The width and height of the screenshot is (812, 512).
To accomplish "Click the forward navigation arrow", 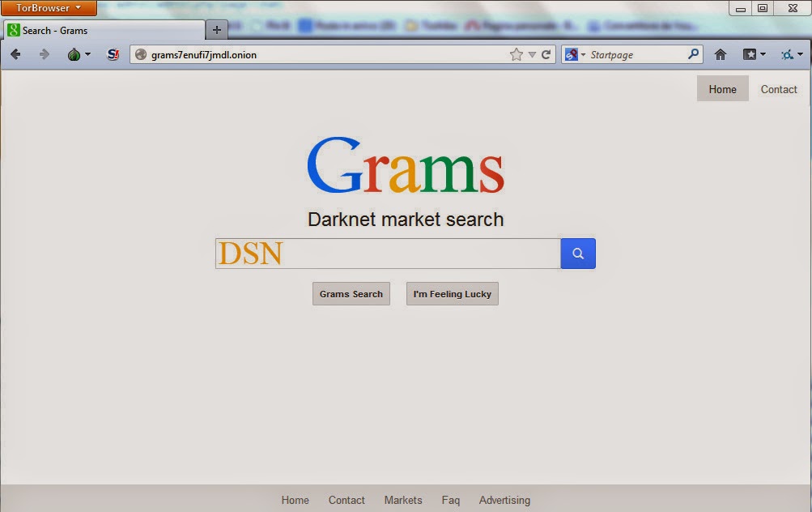I will [44, 54].
